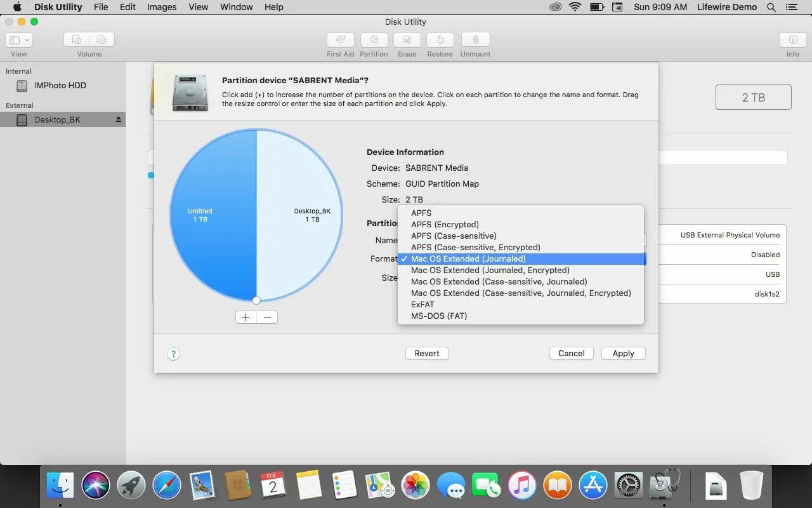This screenshot has width=812, height=508.
Task: Open Reminders from the Dock
Action: point(344,486)
